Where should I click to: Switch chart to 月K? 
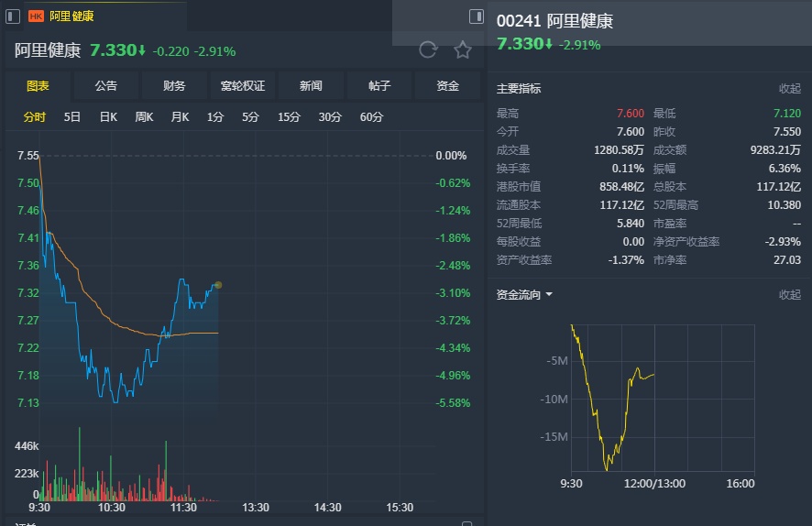(x=180, y=117)
